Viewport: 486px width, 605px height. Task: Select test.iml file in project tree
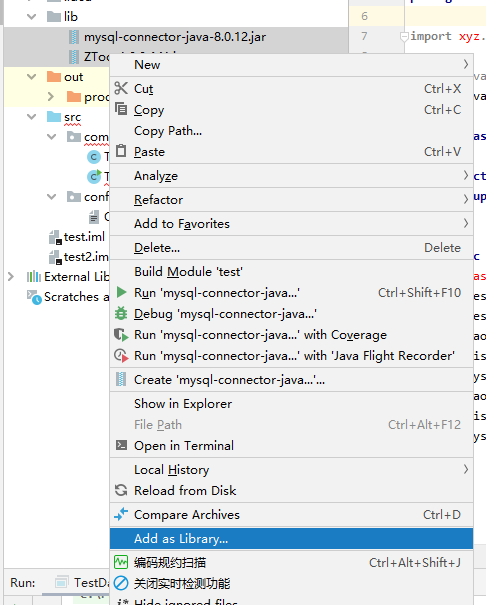click(84, 237)
